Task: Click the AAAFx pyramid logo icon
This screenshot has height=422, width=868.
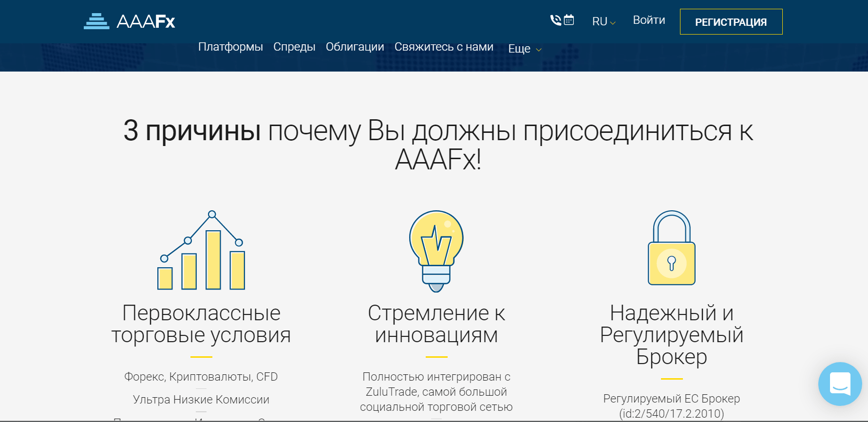Action: tap(96, 21)
